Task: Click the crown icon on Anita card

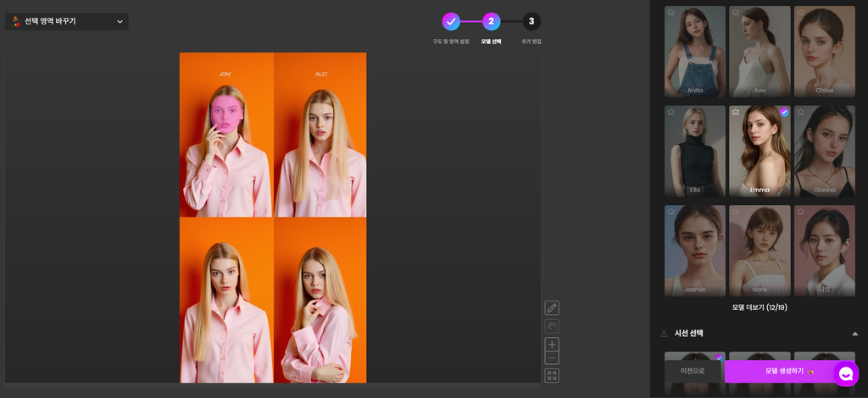Action: point(671,12)
